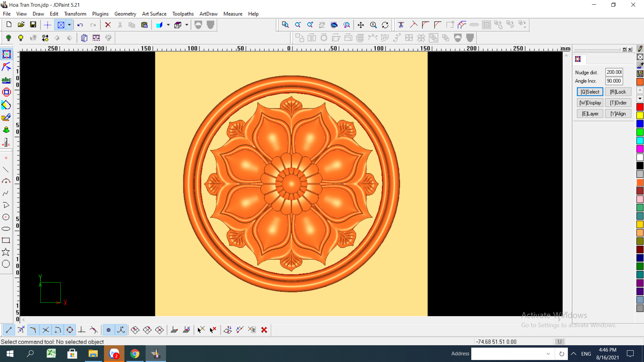Screen dimensions: 644x362
Task: Click the Paste clipboard icon
Action: pos(144,25)
